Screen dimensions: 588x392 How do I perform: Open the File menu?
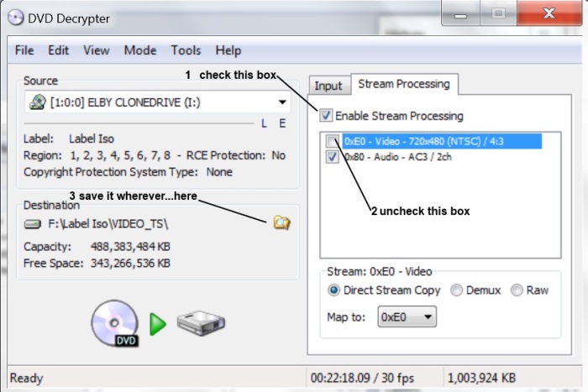[24, 50]
